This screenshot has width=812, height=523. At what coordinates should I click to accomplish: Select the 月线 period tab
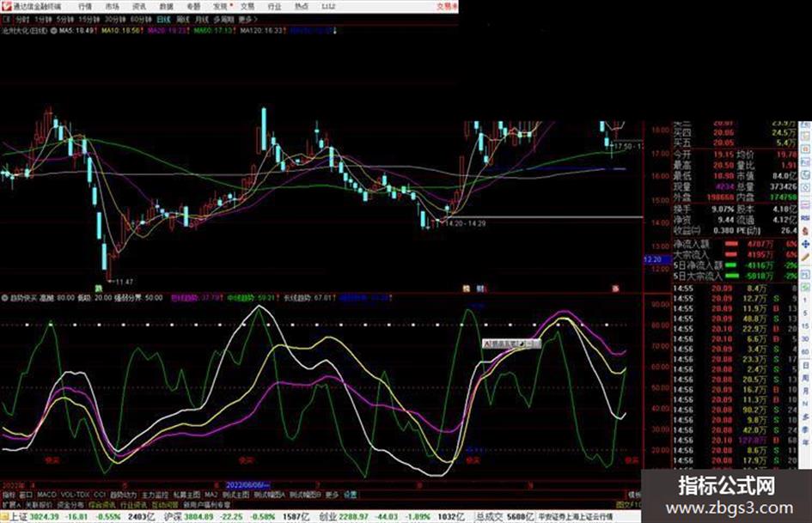tap(201, 19)
